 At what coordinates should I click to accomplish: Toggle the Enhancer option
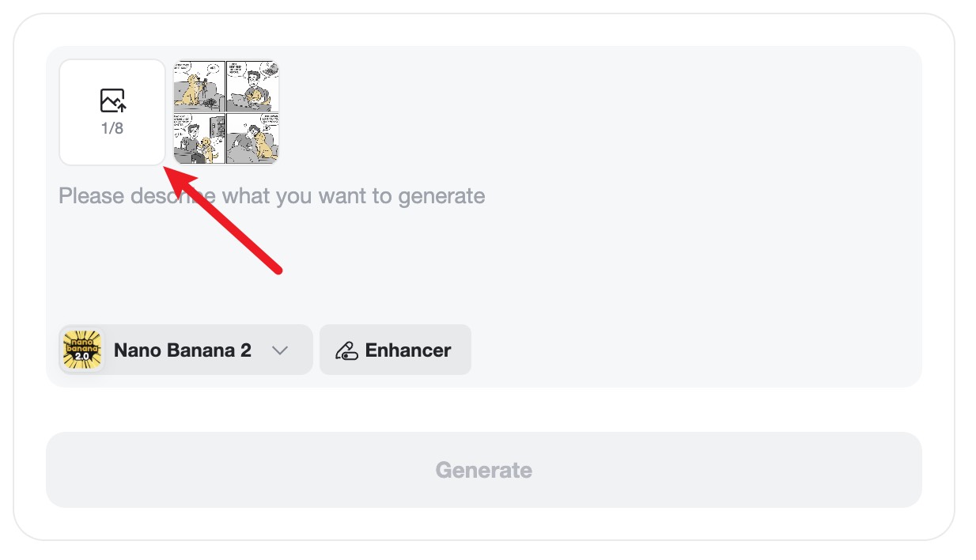[x=395, y=350]
